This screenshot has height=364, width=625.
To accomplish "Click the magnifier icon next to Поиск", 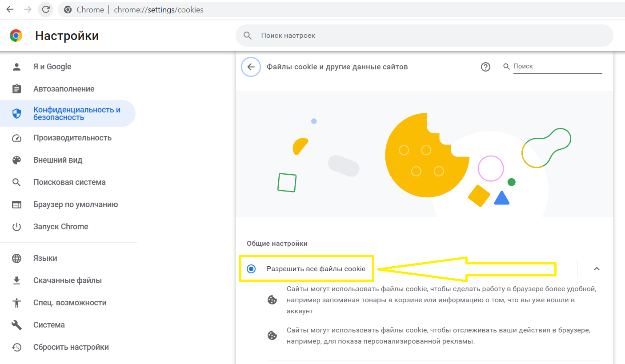I will (x=506, y=66).
